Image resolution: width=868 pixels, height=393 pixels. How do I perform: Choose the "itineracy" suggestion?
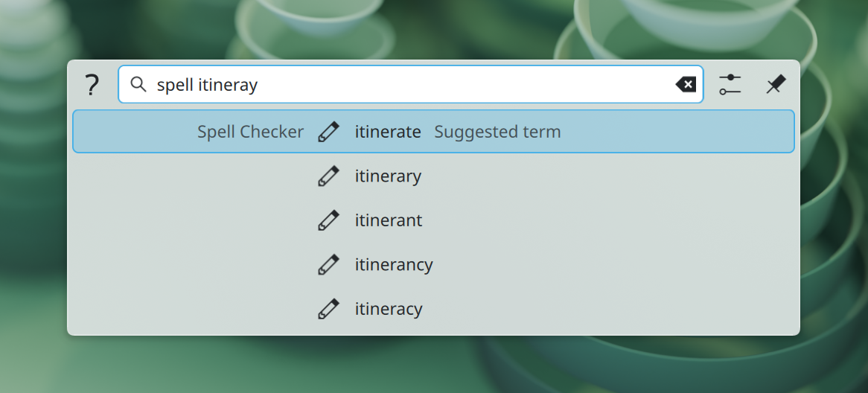[389, 309]
